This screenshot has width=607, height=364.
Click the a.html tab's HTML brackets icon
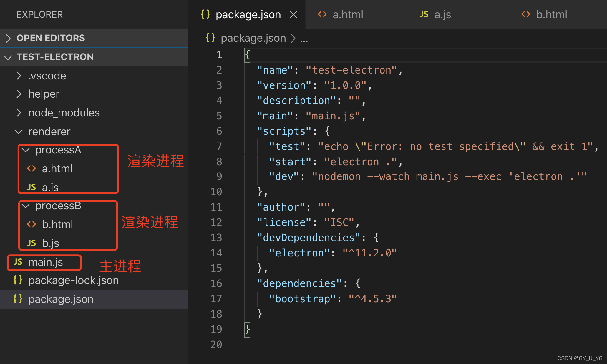coord(322,14)
